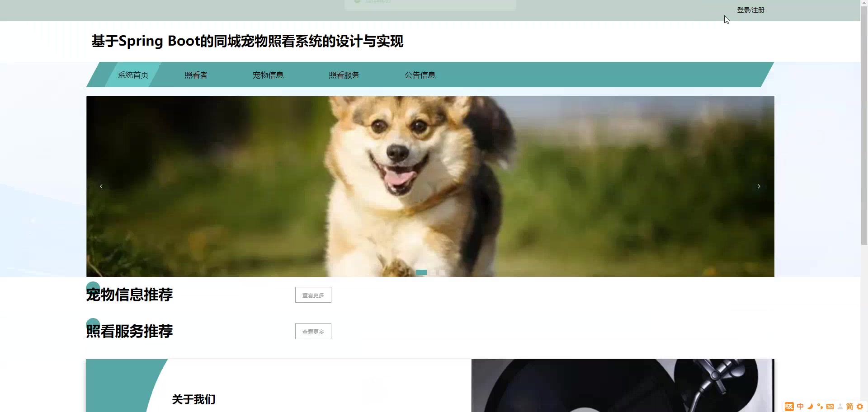Toggle the moon half-width icon in IME bar

coord(810,407)
